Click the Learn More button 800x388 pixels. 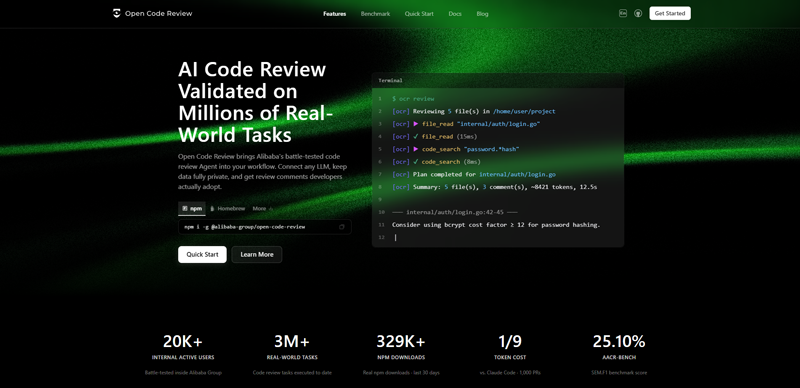(x=257, y=254)
